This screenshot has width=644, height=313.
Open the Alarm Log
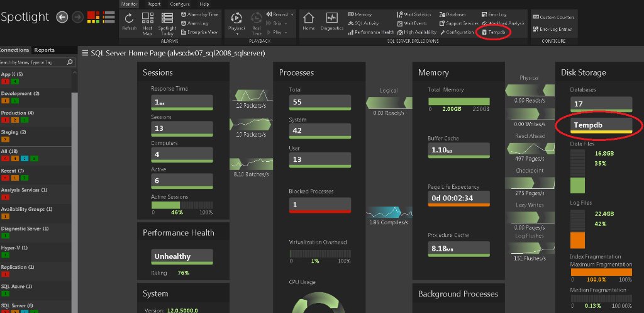pos(194,23)
